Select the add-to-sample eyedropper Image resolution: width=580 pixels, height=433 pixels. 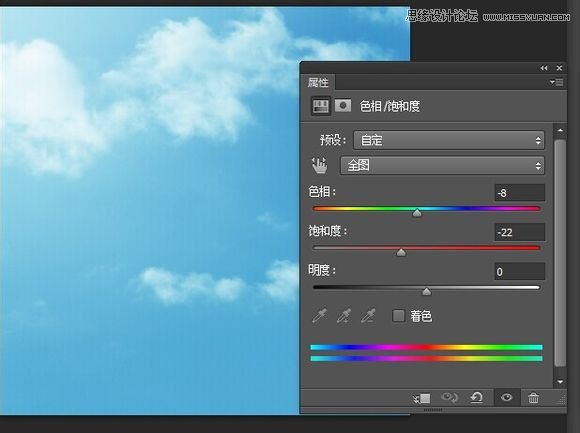[344, 316]
